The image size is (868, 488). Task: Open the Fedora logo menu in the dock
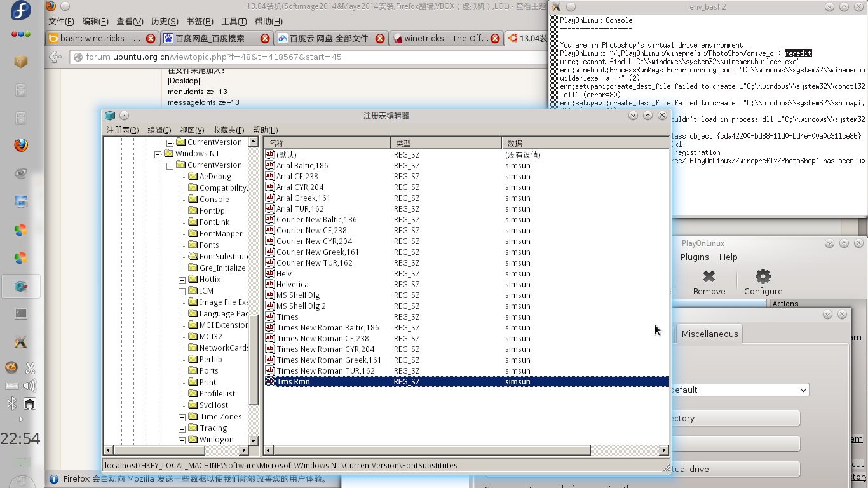click(21, 11)
